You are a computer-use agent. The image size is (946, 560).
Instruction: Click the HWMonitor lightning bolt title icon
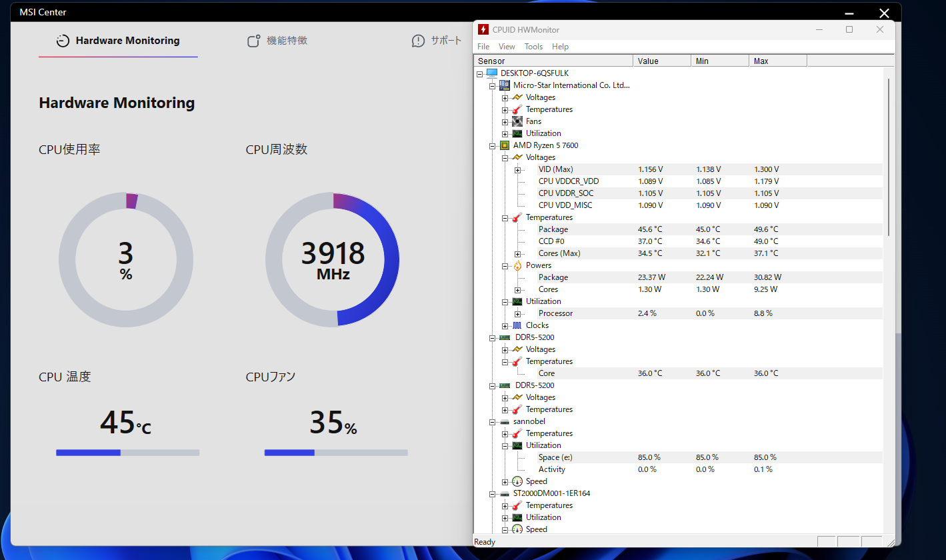pyautogui.click(x=484, y=29)
